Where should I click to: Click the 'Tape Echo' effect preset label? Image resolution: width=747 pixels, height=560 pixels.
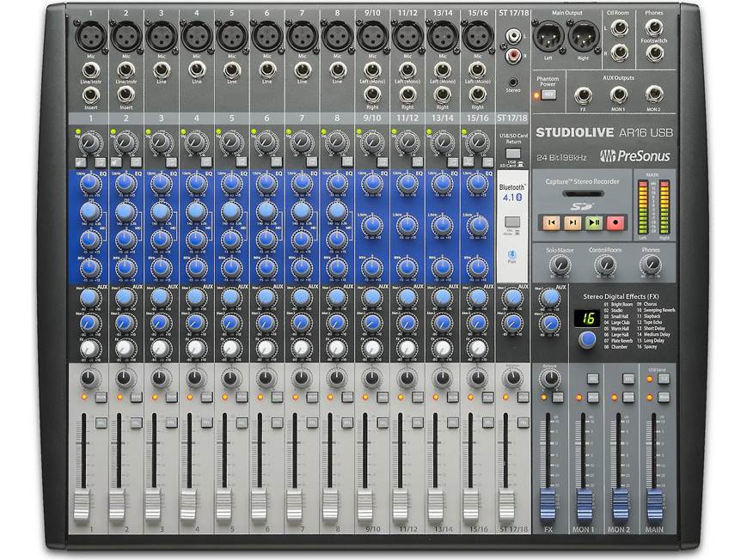(652, 322)
